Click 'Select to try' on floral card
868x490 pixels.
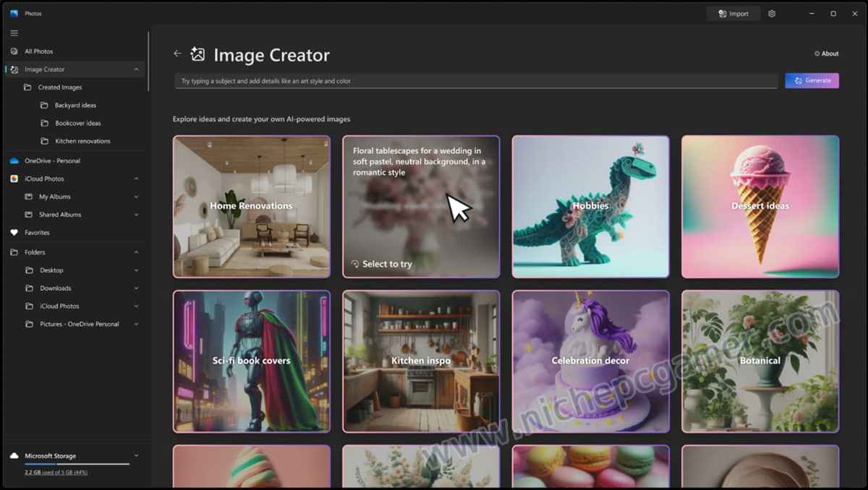[x=381, y=265]
